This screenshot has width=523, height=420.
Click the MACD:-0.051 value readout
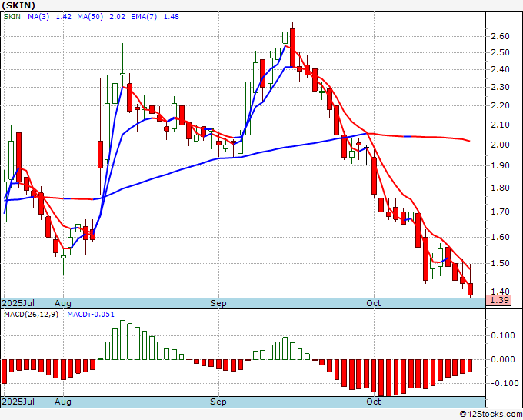(91, 315)
